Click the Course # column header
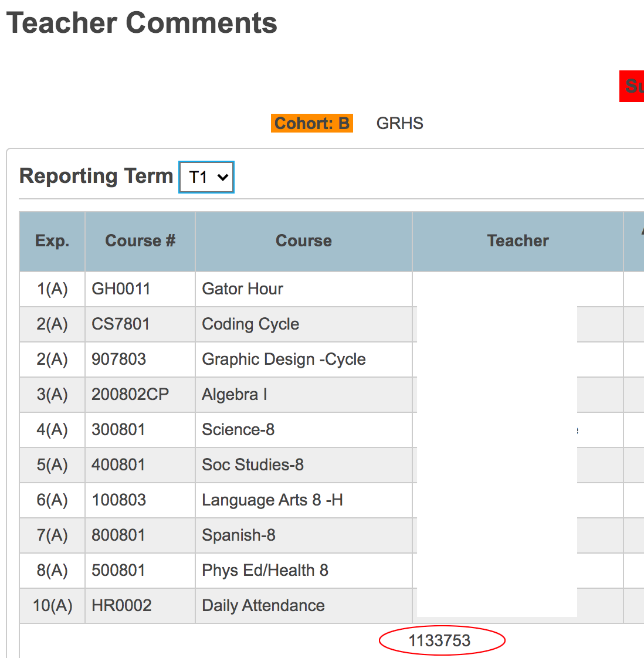This screenshot has height=658, width=644. (x=140, y=241)
